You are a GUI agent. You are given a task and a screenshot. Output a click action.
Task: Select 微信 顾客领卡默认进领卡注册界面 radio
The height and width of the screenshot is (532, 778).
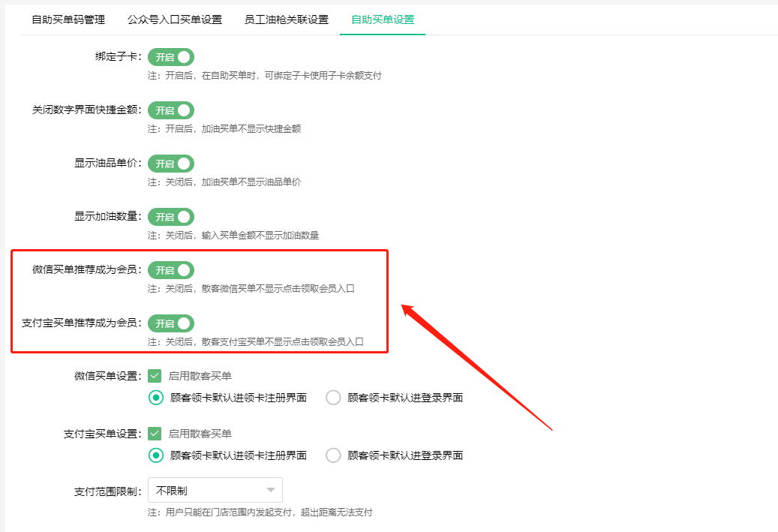click(156, 398)
